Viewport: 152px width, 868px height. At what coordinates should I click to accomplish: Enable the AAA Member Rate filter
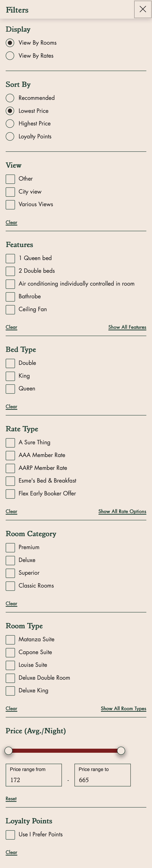(x=10, y=455)
